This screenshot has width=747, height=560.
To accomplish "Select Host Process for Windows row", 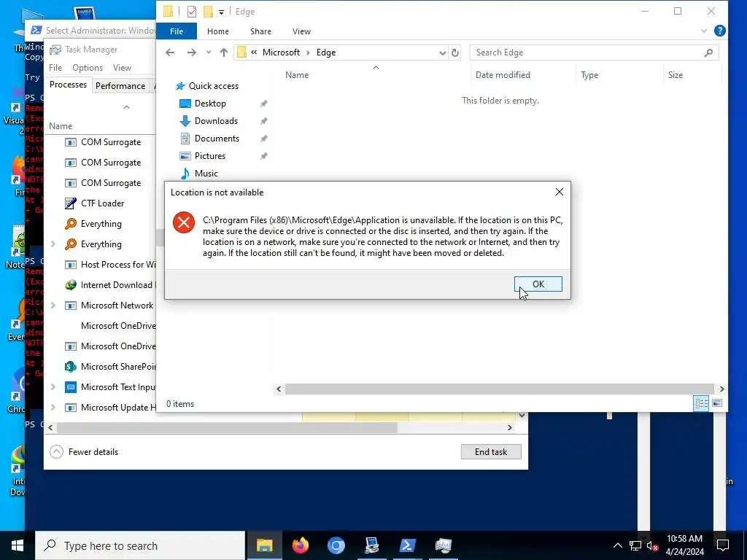I will point(109,265).
